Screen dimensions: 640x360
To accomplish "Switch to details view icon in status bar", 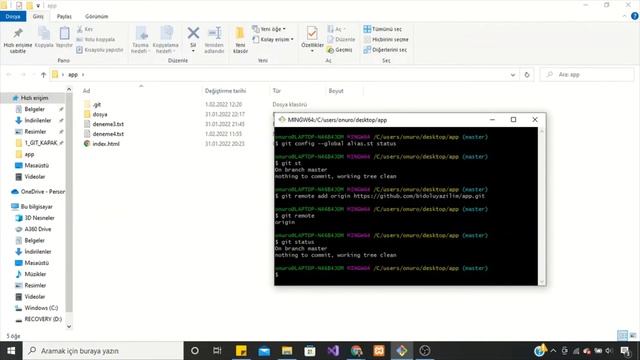I will click(622, 336).
